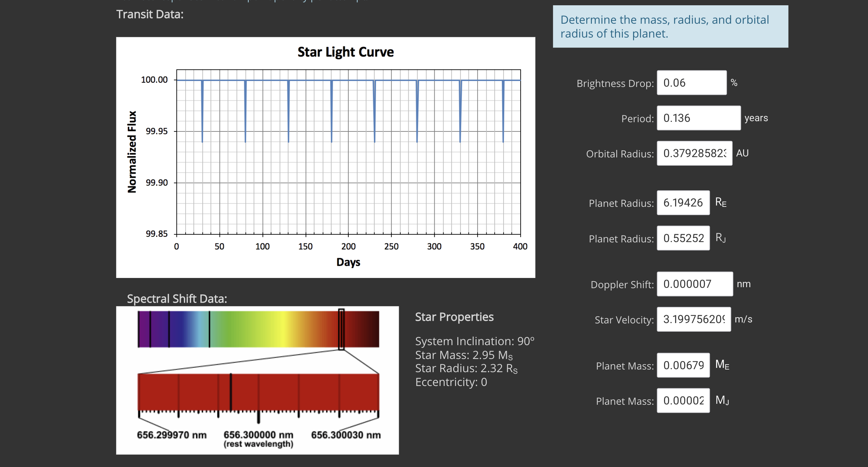
Task: Select Planet Mass field in Earth masses
Action: click(x=683, y=365)
